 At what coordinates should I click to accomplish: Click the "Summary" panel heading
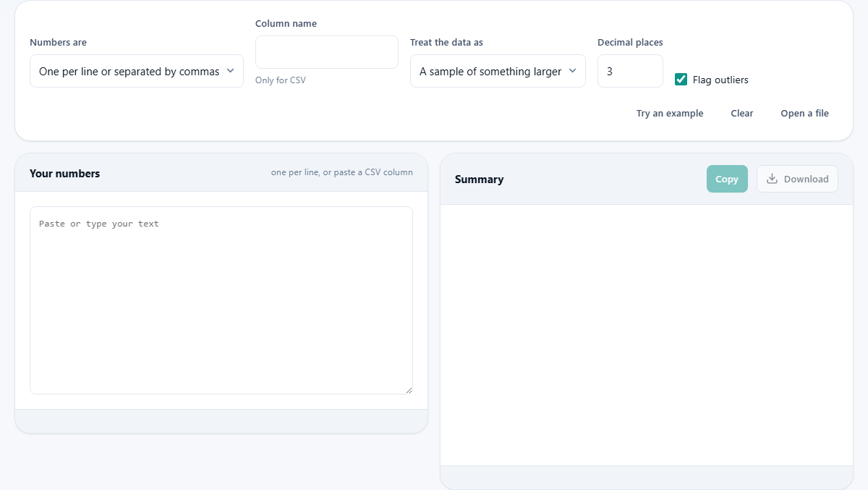479,179
